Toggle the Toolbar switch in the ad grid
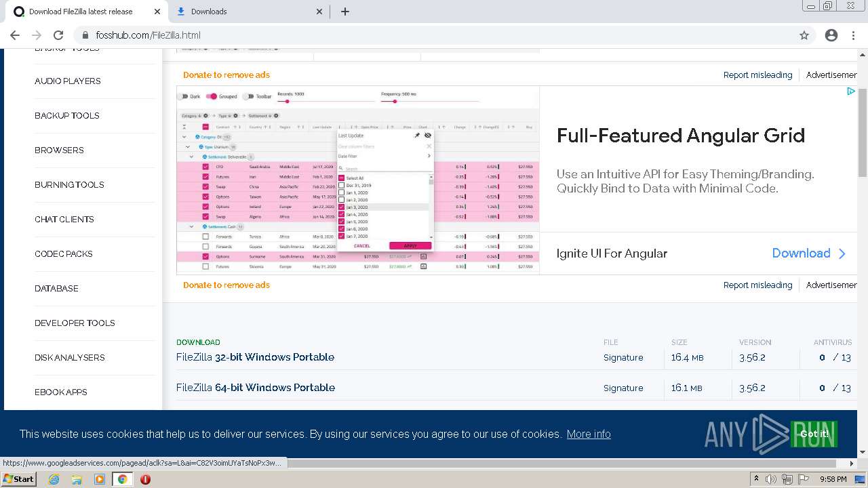 click(x=248, y=96)
